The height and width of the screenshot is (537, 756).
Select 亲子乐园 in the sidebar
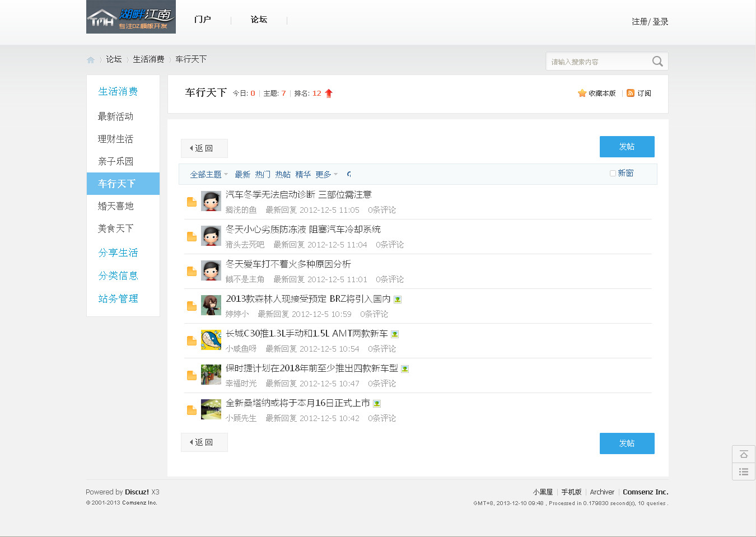(116, 161)
